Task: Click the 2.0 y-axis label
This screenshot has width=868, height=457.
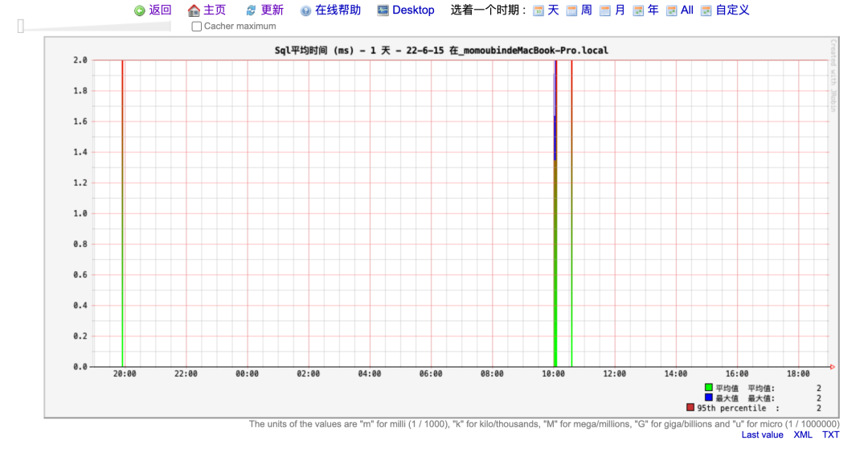Action: coord(80,60)
